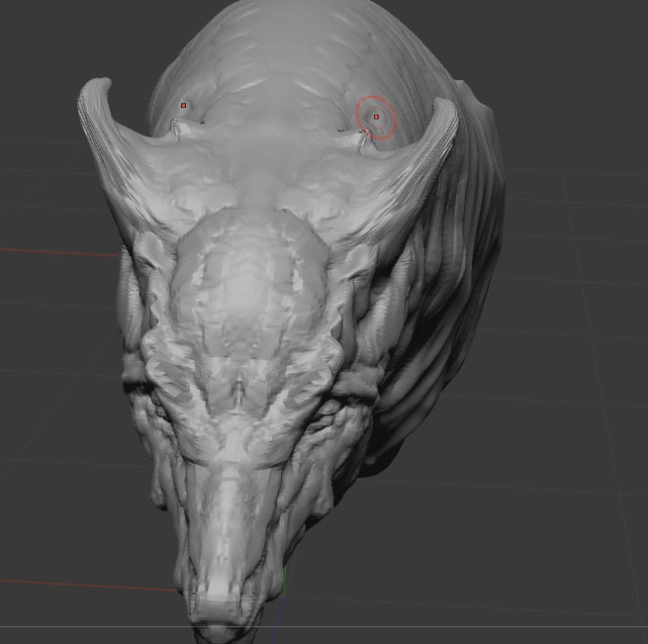
Task: Click the mirrored red symmetry dot without a circle
Action: pyautogui.click(x=183, y=106)
